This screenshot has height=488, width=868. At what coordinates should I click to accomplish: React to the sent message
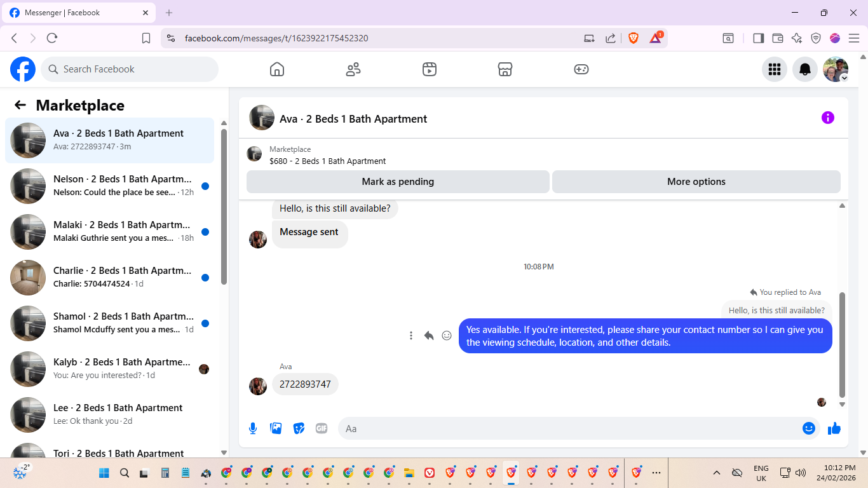pyautogui.click(x=447, y=335)
